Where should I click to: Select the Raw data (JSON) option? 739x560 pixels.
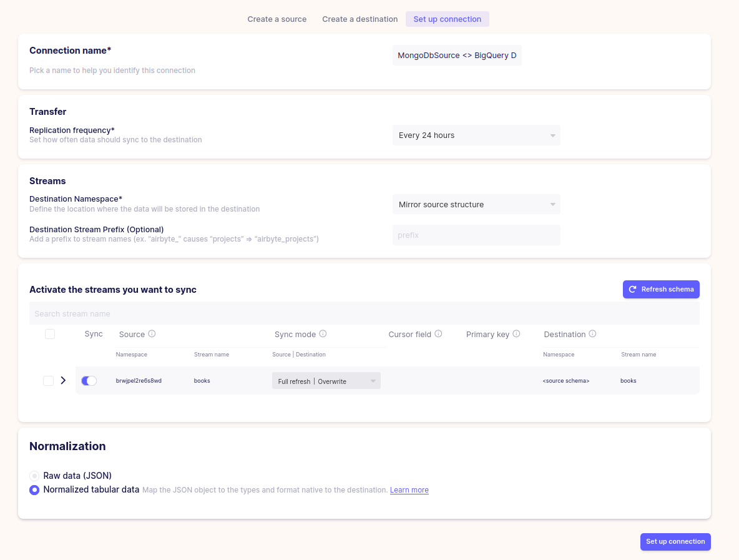(x=34, y=475)
